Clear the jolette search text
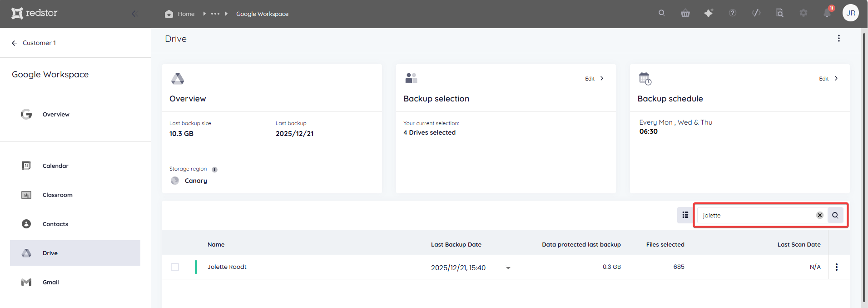Viewport: 868px width, 308px height. tap(819, 215)
